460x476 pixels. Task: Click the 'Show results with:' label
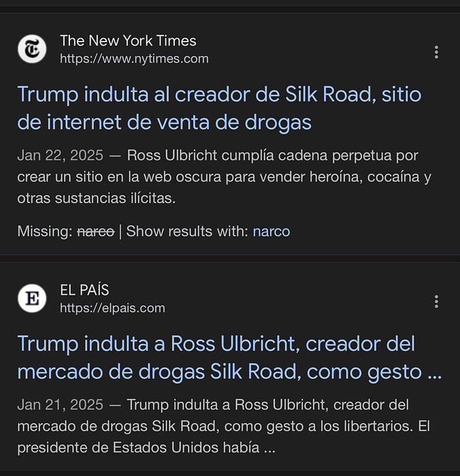187,232
